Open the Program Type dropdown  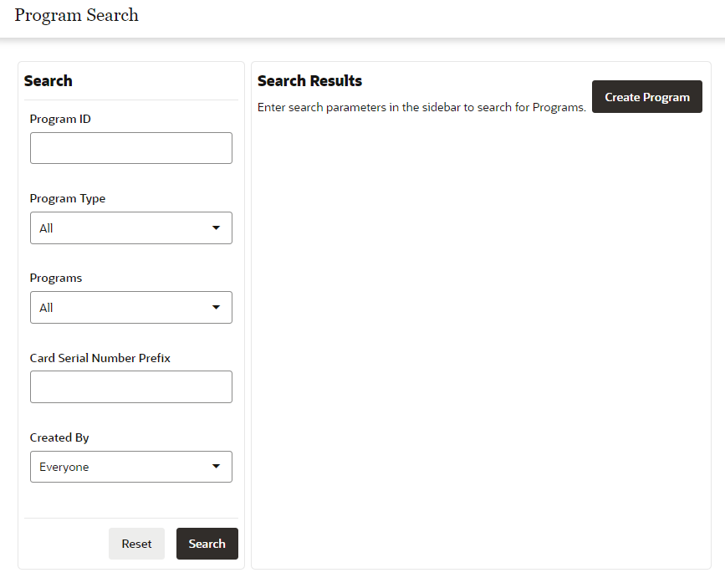tap(130, 228)
